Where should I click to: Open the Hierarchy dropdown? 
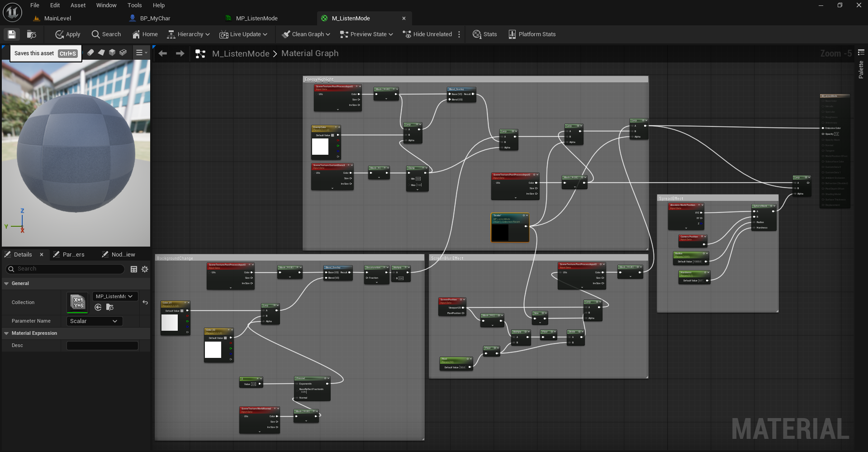pyautogui.click(x=189, y=34)
